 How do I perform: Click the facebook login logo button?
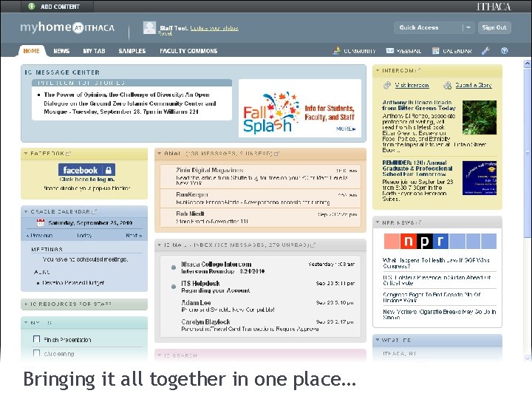pyautogui.click(x=86, y=170)
